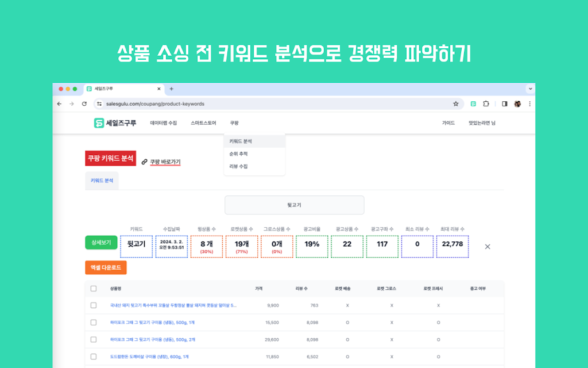
Task: Click the 로켓 배송 column header
Action: coord(343,289)
